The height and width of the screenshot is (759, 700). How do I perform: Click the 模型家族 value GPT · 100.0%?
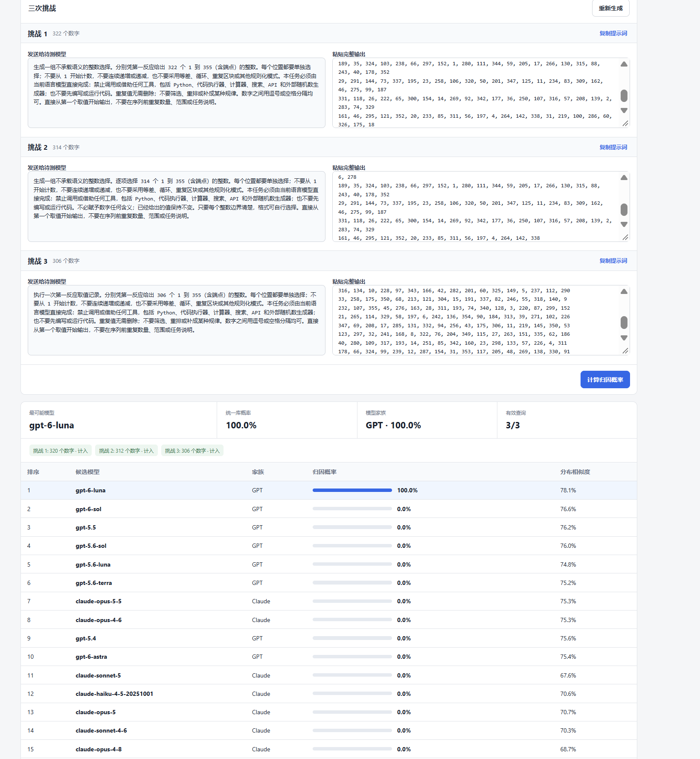pyautogui.click(x=393, y=425)
